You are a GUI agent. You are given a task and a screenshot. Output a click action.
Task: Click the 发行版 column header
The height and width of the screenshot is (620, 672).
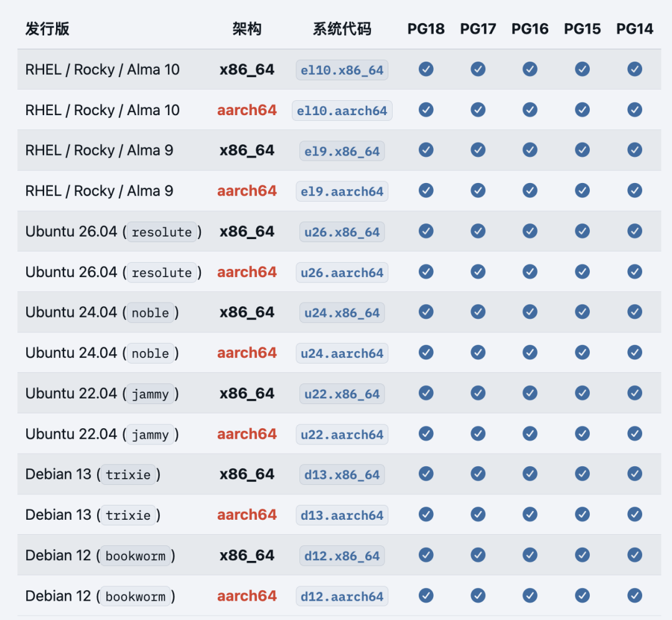(x=47, y=29)
